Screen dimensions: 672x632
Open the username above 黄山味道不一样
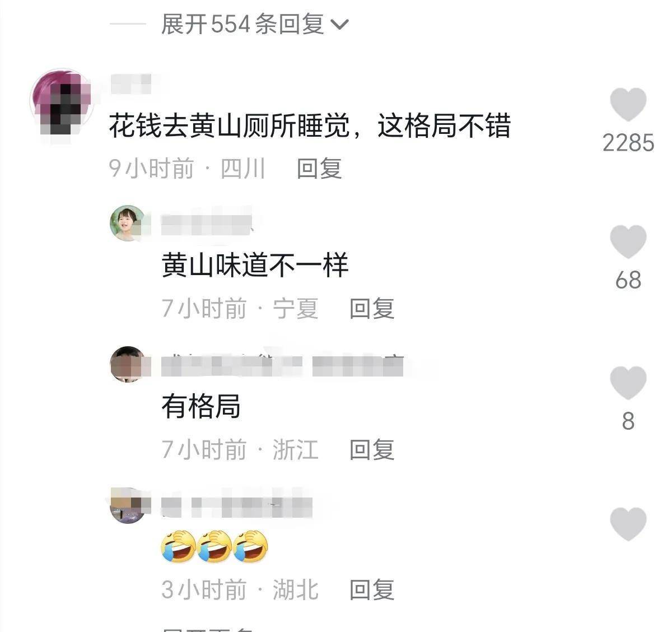207,225
